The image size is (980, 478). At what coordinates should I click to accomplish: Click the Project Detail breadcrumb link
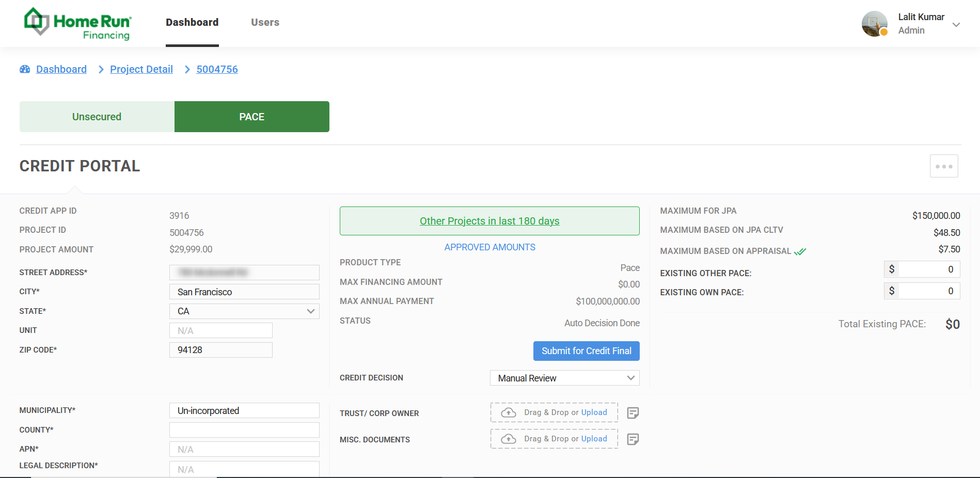141,69
